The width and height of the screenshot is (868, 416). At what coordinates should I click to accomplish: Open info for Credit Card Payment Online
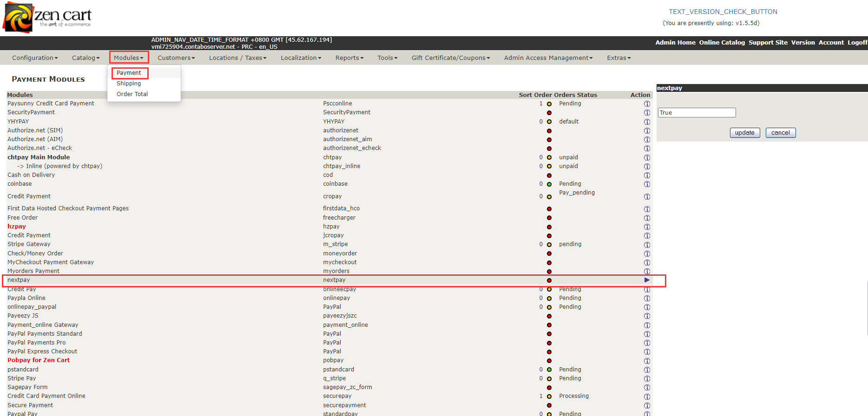coord(647,396)
